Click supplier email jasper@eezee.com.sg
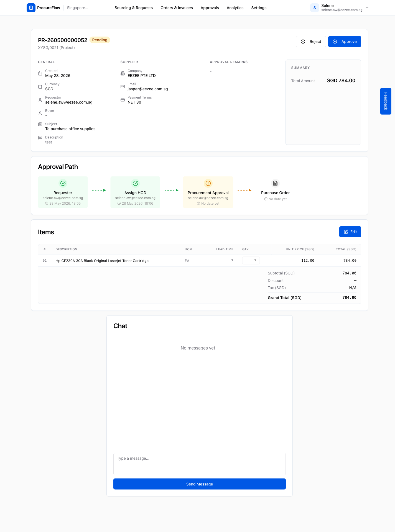Viewport: 395px width, 532px height. (x=148, y=89)
